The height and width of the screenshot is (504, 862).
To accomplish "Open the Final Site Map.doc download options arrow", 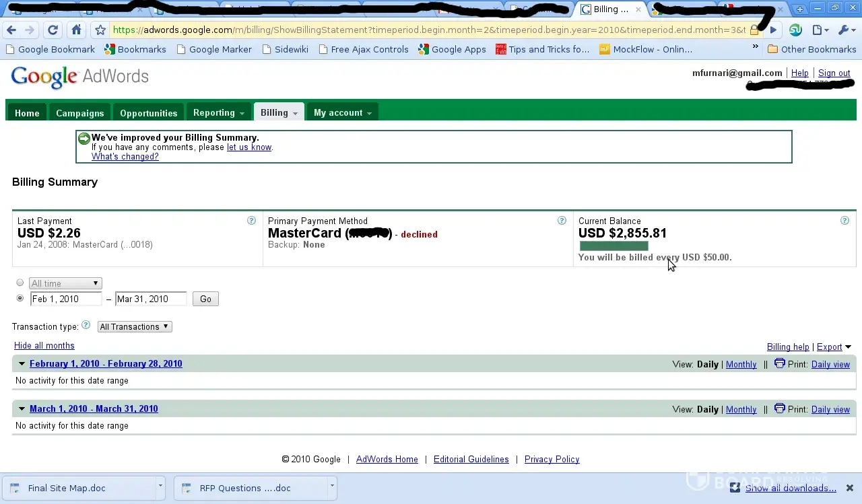I will (160, 485).
